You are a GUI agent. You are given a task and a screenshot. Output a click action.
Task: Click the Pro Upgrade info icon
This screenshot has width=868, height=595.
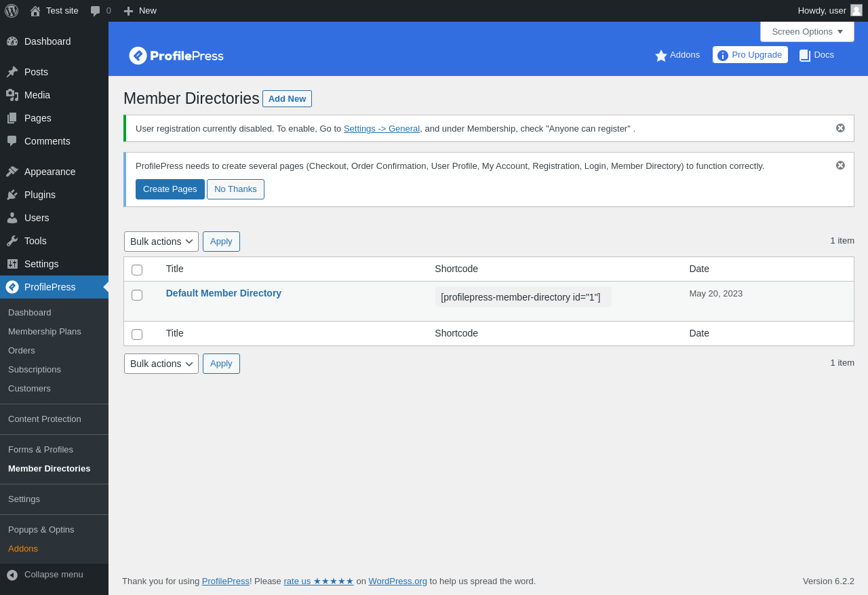tap(723, 56)
